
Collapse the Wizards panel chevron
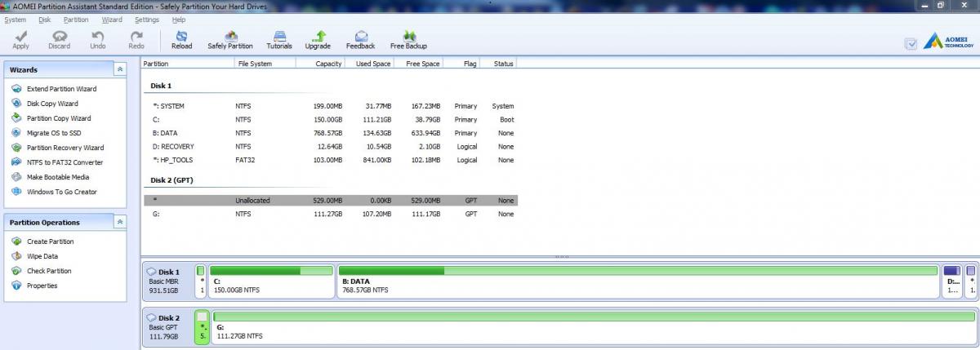pyautogui.click(x=120, y=69)
